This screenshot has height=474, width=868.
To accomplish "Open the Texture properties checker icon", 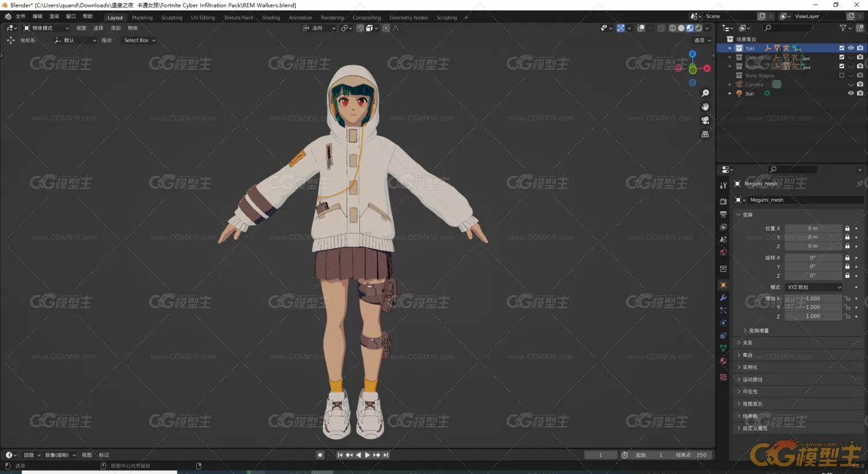I will (723, 377).
